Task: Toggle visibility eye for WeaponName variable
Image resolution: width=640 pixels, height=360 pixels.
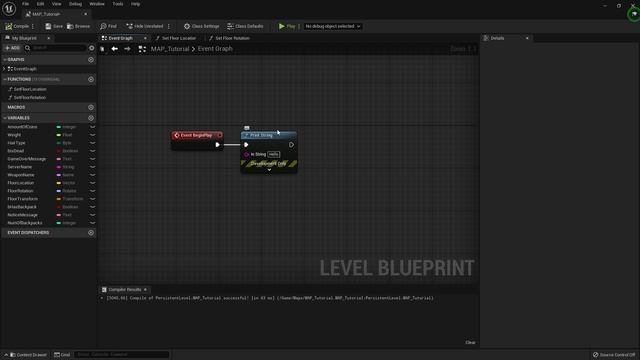Action: [92, 175]
